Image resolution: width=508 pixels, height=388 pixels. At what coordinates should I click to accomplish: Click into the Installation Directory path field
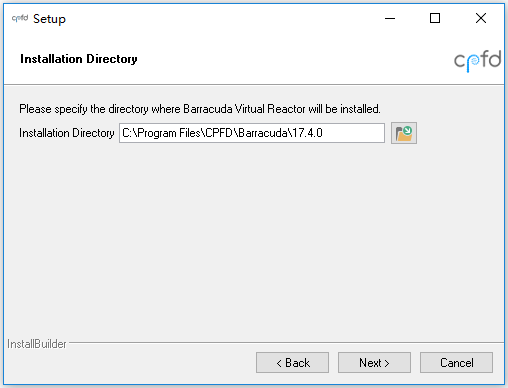[252, 133]
